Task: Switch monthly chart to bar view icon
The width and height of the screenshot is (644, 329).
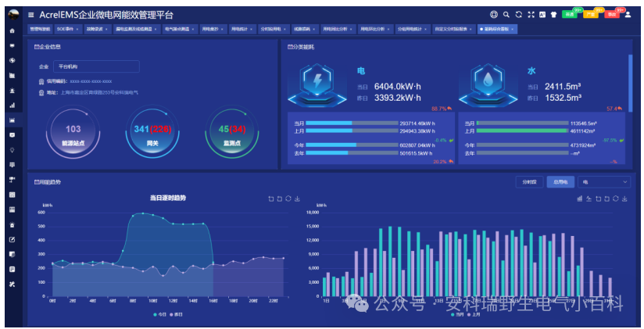Action: (579, 198)
